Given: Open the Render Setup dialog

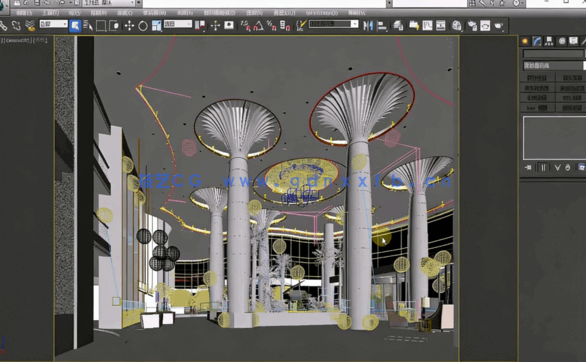Looking at the screenshot, I should 472,25.
